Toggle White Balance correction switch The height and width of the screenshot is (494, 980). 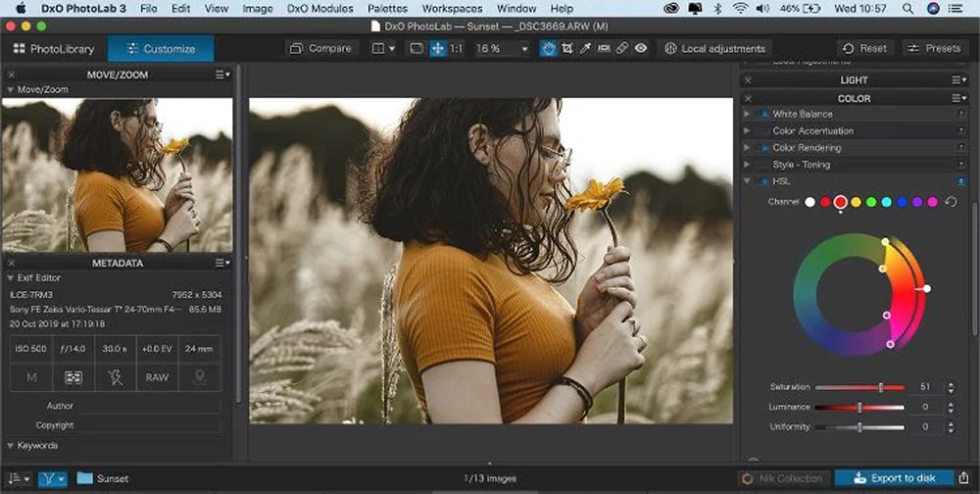tap(763, 114)
